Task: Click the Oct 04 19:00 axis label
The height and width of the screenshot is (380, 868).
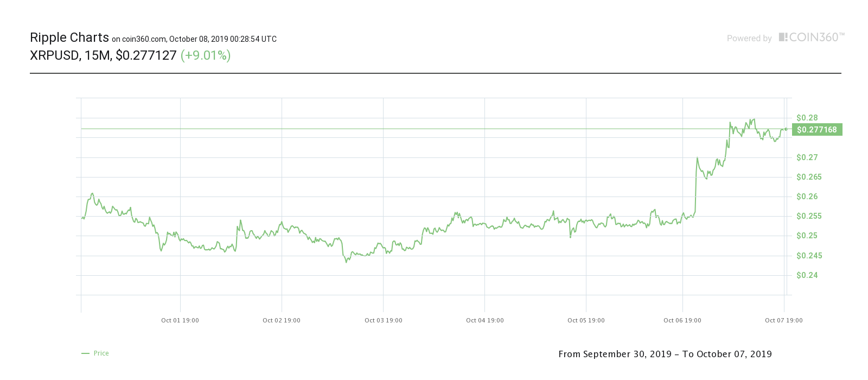Action: pos(485,320)
